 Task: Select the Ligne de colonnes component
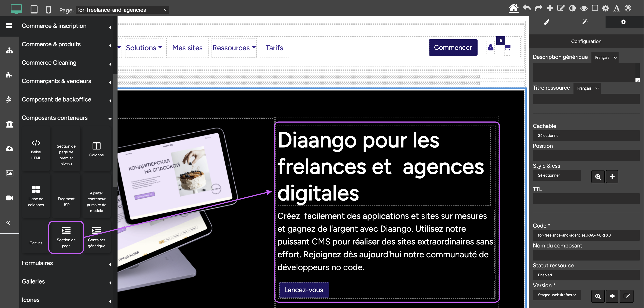click(x=36, y=196)
